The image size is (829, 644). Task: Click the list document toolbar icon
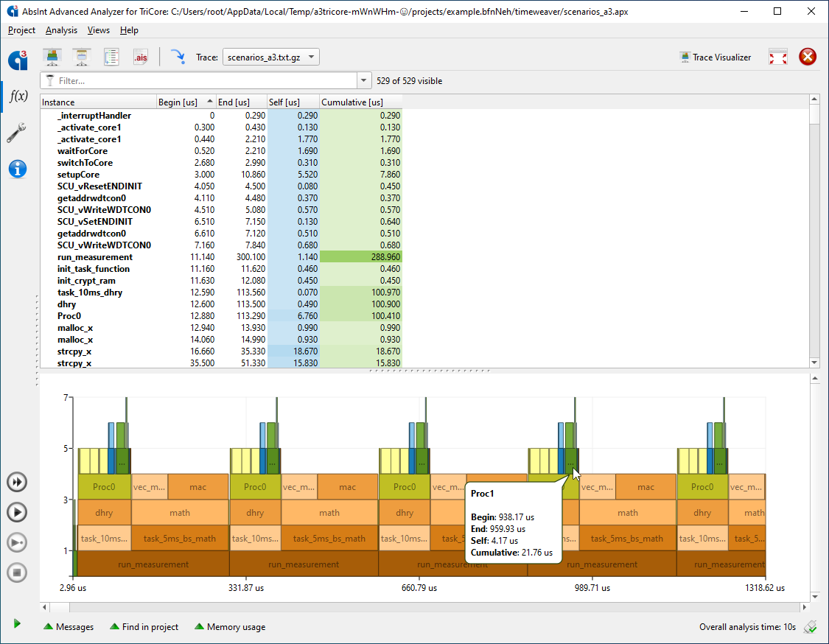(x=111, y=57)
